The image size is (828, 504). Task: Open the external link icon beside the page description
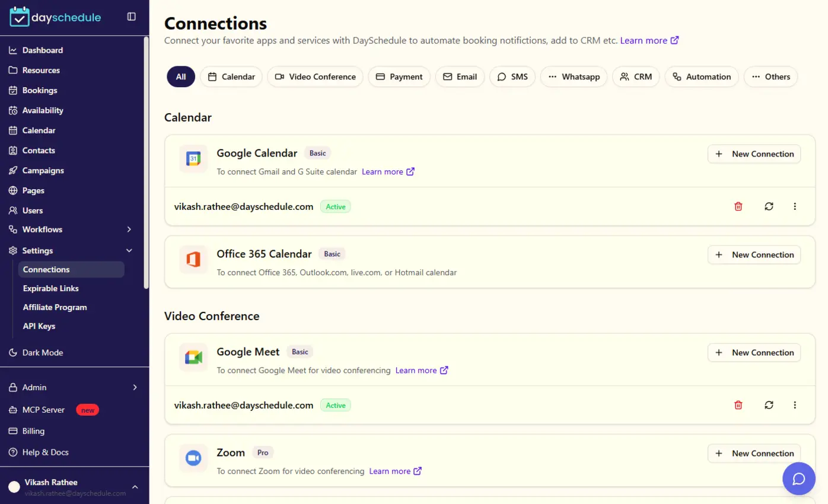pos(674,40)
